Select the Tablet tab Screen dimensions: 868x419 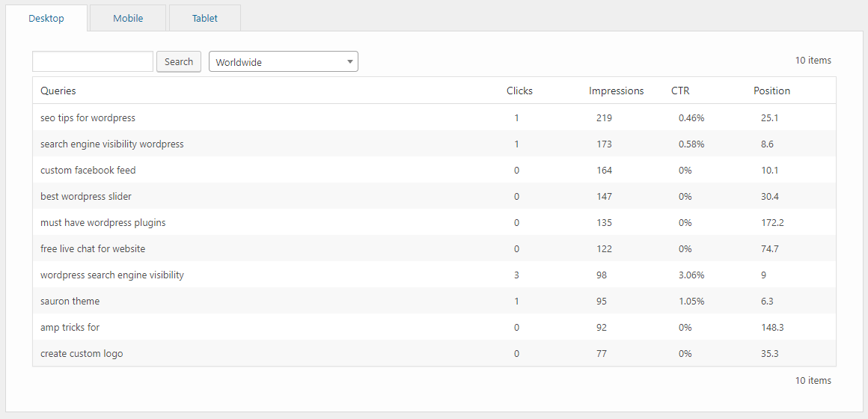(205, 18)
